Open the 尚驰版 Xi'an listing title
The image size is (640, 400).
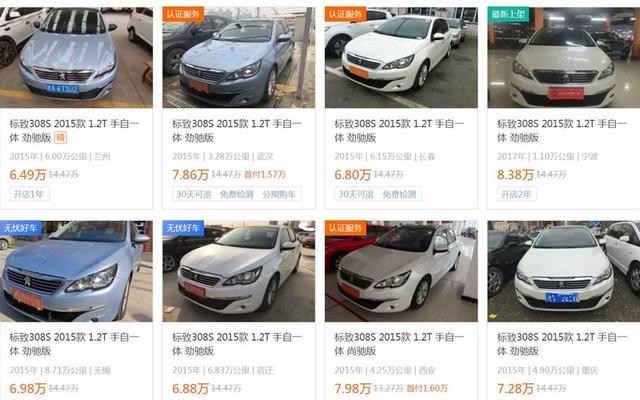pyautogui.click(x=399, y=344)
